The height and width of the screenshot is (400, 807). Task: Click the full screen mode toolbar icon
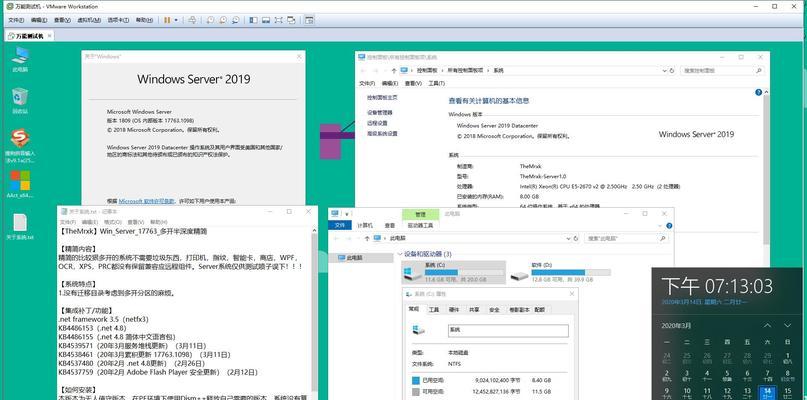[x=278, y=20]
